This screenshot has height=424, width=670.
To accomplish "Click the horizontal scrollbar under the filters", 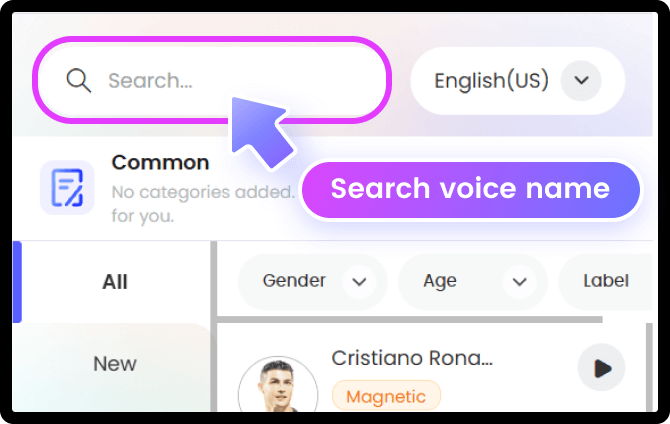I will tap(410, 319).
